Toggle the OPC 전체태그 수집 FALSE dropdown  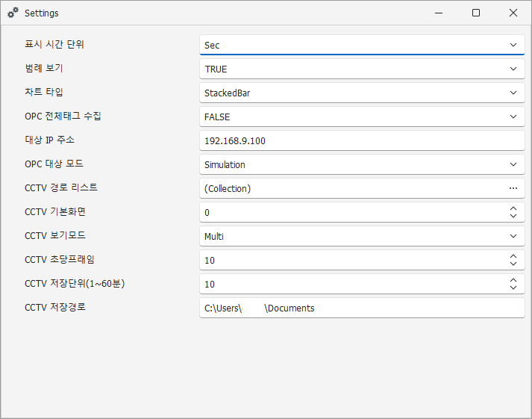362,117
